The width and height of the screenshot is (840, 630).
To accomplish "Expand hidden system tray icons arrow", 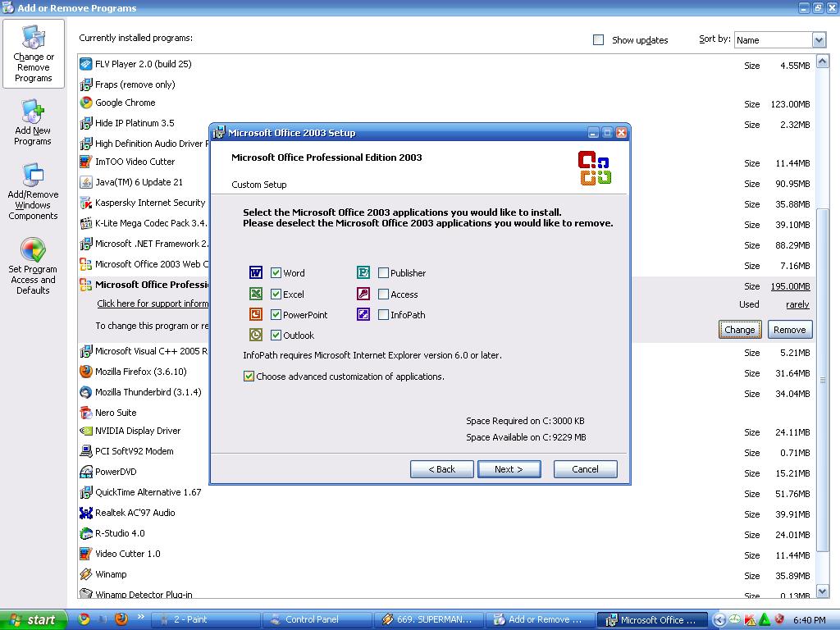I will tap(719, 620).
